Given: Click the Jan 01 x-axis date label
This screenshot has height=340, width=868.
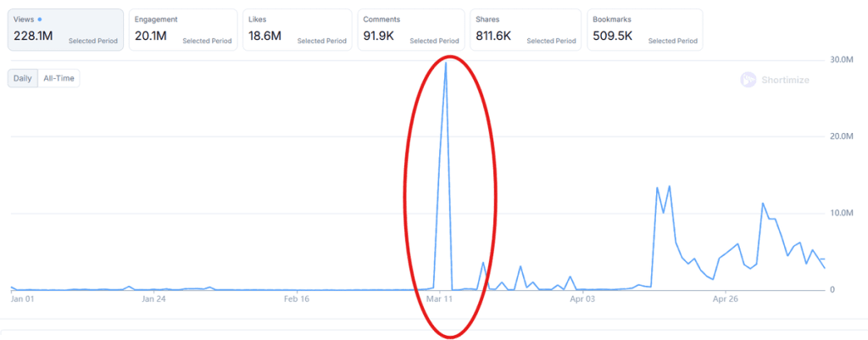Looking at the screenshot, I should coord(22,299).
